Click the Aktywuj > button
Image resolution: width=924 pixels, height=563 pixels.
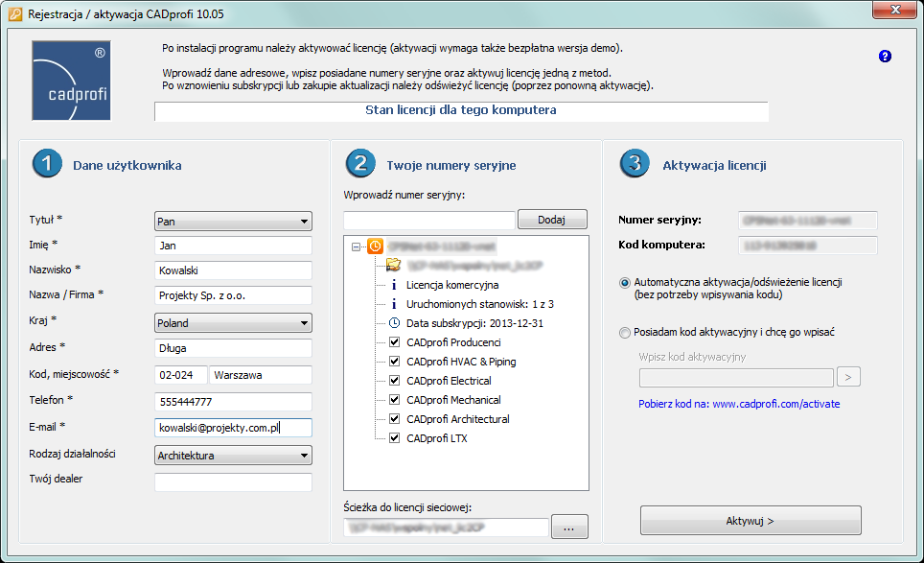[x=751, y=521]
